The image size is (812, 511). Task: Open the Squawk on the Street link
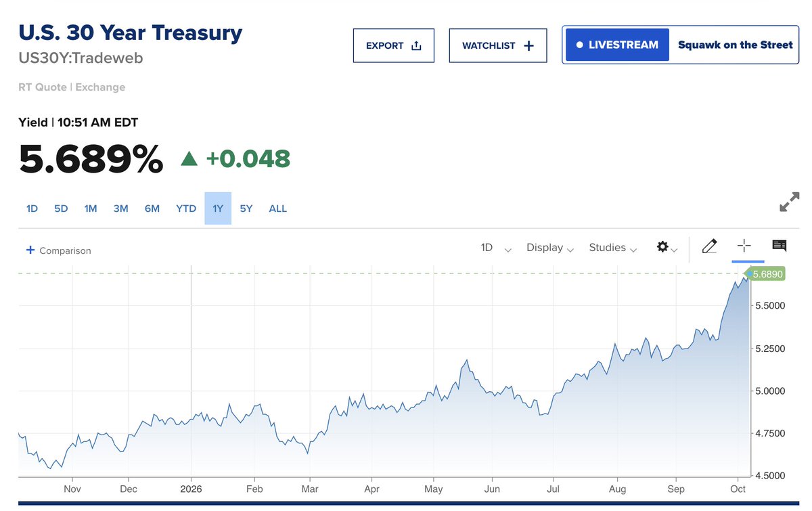pos(735,45)
